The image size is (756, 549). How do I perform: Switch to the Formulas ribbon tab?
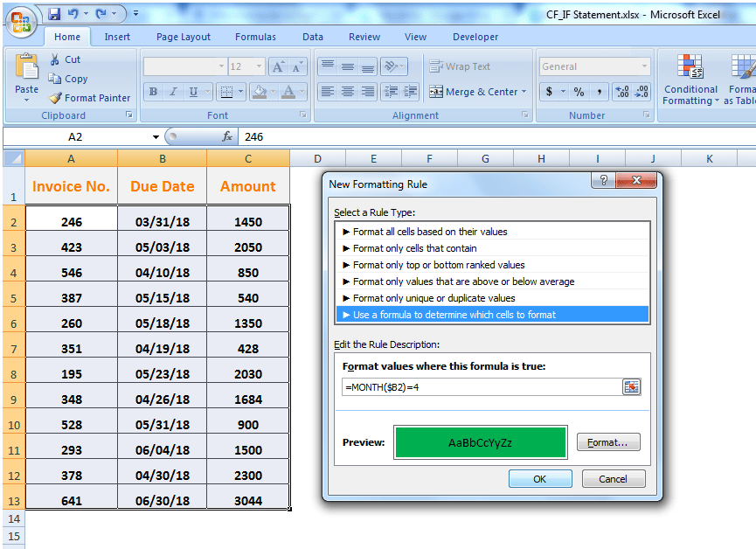click(x=255, y=37)
